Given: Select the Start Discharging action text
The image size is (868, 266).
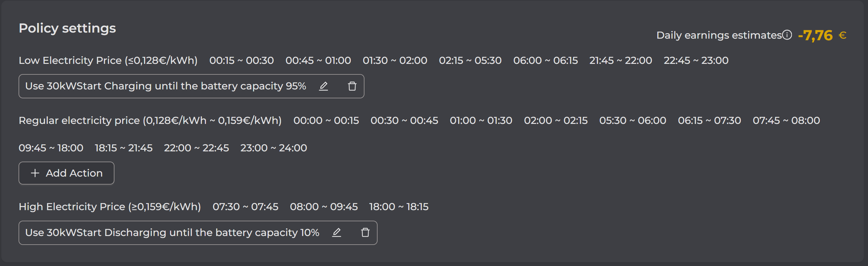Looking at the screenshot, I should [x=172, y=233].
